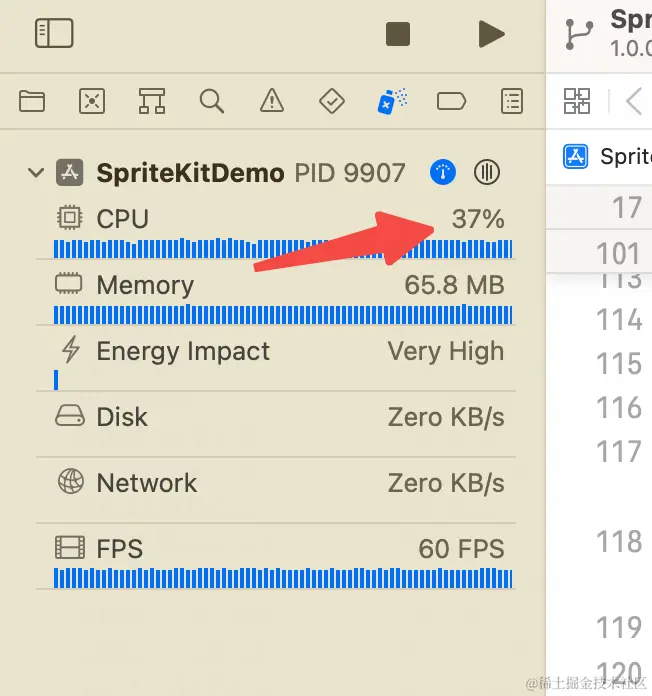This screenshot has width=652, height=696.
Task: Stop the running SpriteKitDemo app
Action: 398,33
